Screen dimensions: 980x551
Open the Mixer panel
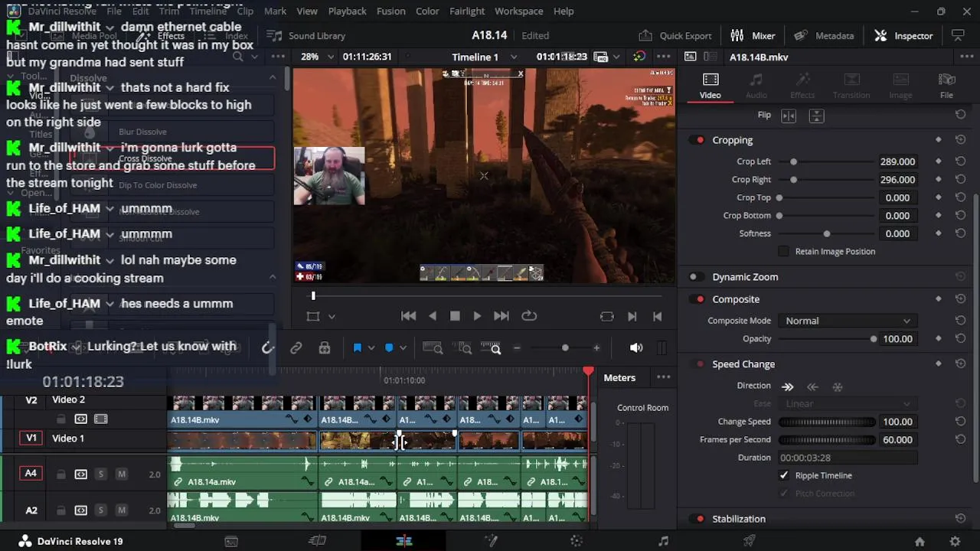pyautogui.click(x=753, y=36)
